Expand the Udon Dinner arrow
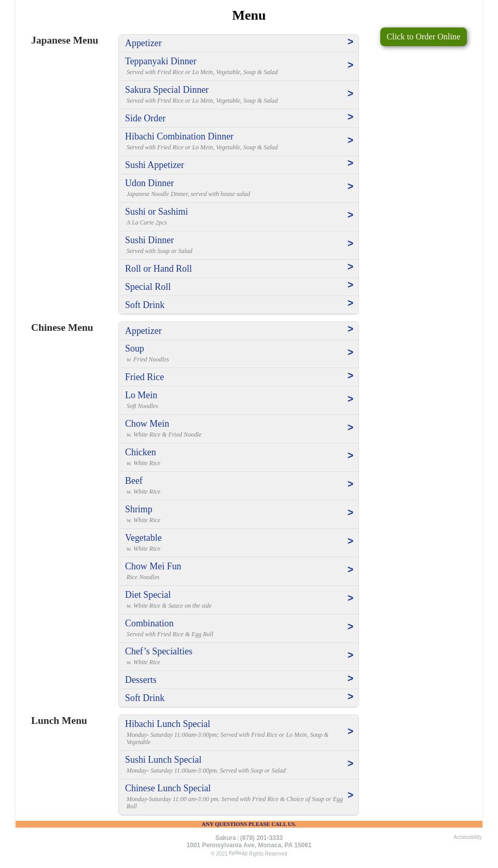The width and height of the screenshot is (498, 868). (350, 187)
